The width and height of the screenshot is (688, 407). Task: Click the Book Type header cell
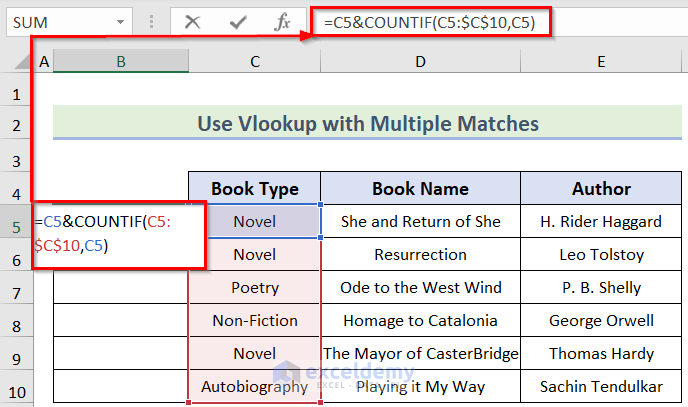tap(255, 188)
